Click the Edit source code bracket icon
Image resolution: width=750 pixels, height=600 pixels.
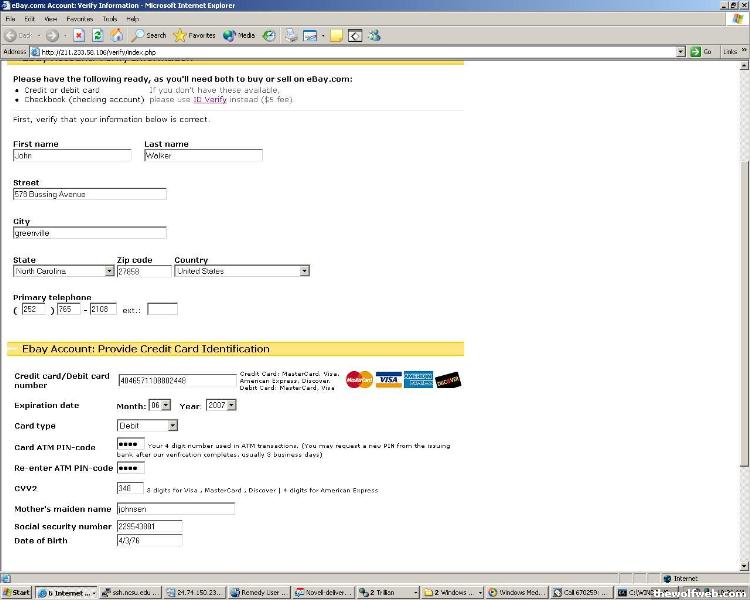tap(355, 36)
